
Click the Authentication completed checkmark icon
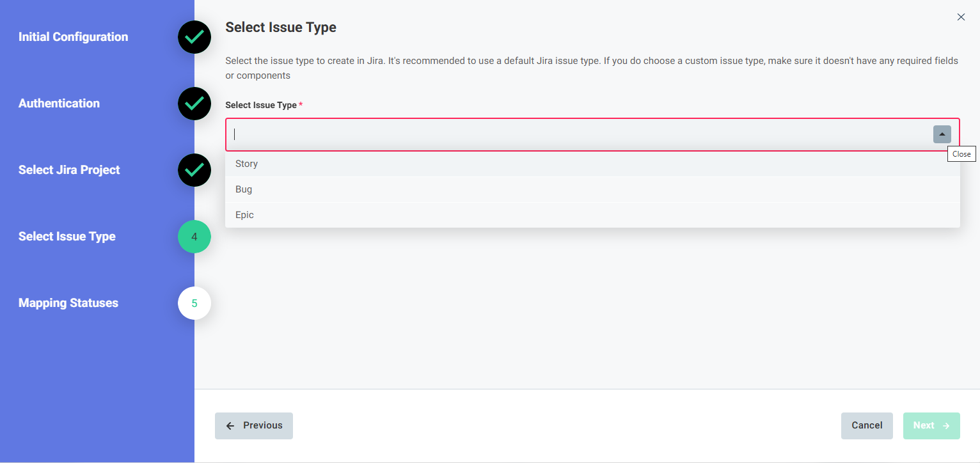tap(194, 104)
